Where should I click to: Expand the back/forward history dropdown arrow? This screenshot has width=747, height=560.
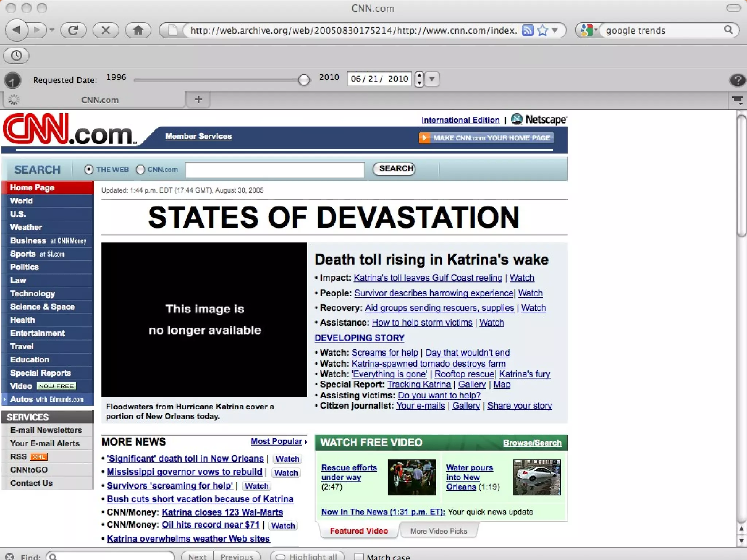click(52, 30)
